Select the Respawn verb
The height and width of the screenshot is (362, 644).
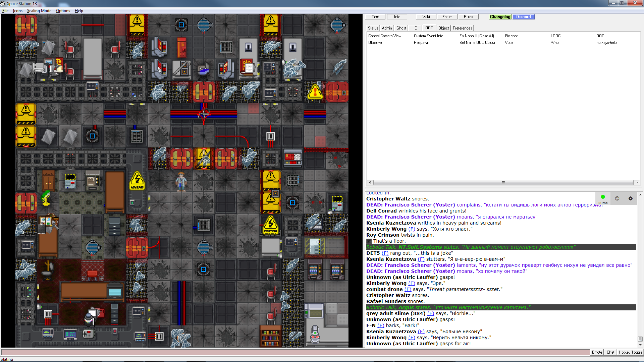click(x=421, y=43)
